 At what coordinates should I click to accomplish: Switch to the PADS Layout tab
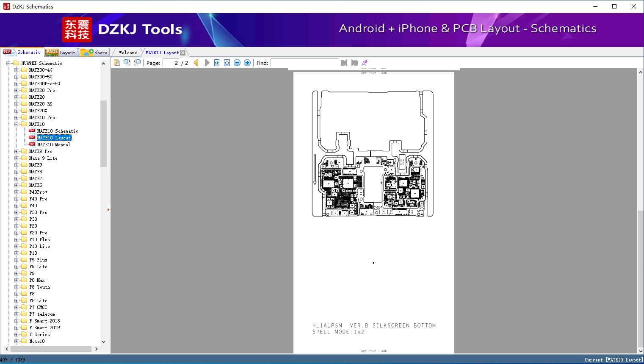point(61,52)
